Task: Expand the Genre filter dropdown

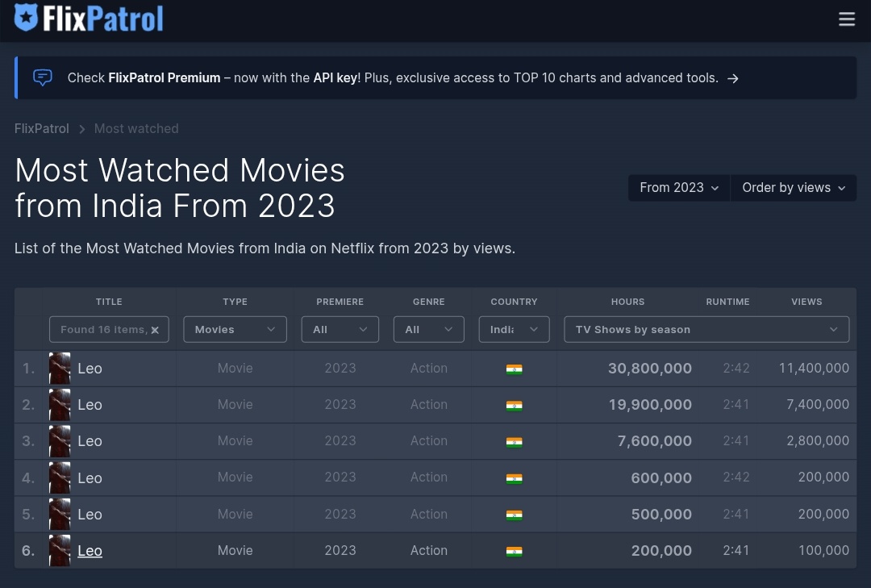Action: coord(429,330)
